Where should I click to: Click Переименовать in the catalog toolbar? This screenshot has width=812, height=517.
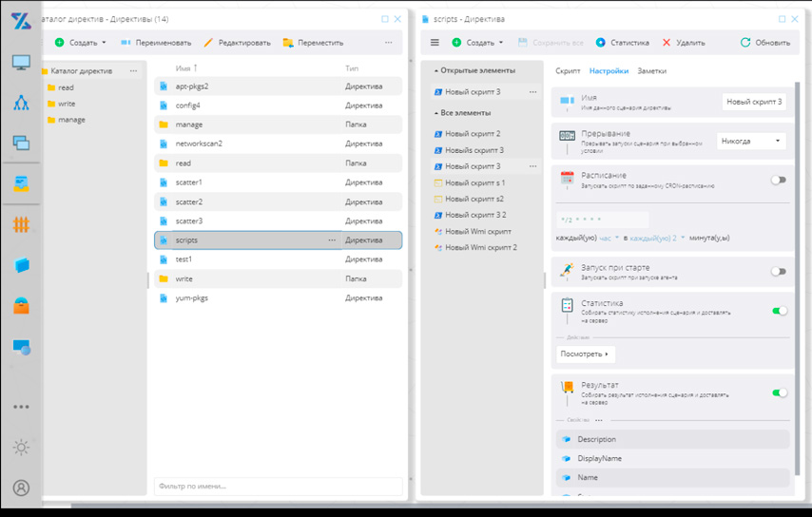(156, 43)
